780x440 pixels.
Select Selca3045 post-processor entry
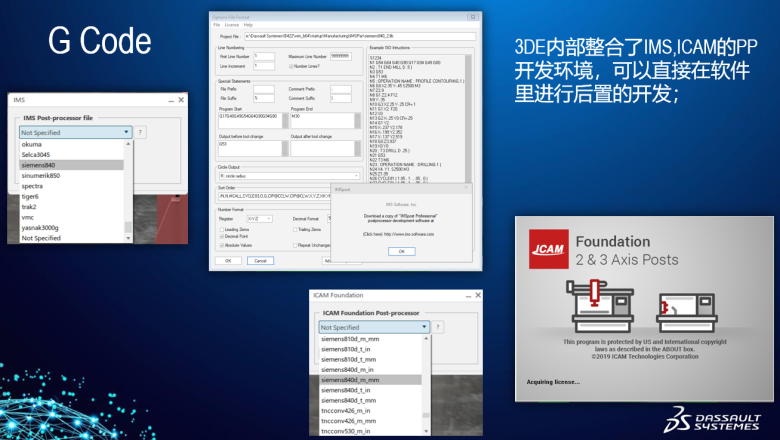72,155
